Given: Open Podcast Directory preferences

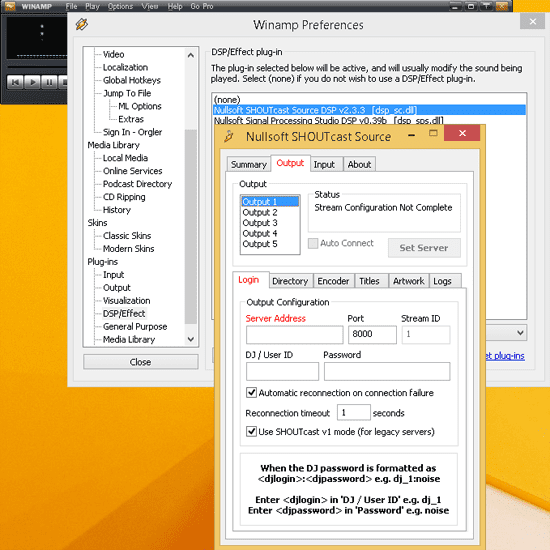Looking at the screenshot, I should coord(138,184).
